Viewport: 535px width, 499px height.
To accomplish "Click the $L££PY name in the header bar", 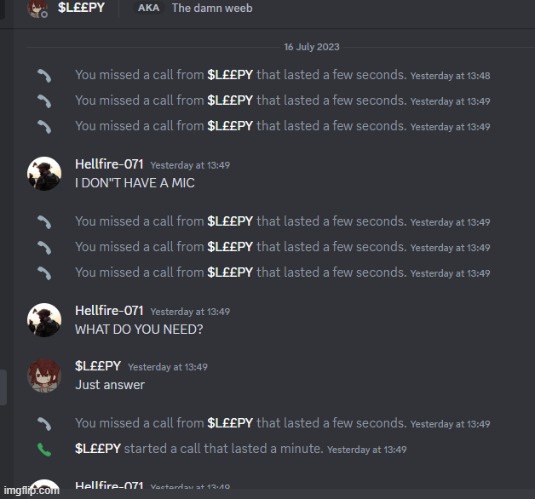I will tap(81, 8).
